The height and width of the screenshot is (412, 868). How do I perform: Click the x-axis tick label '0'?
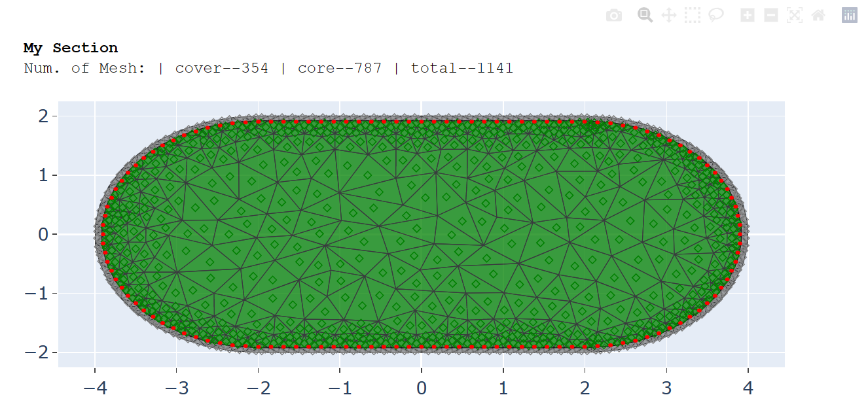(x=422, y=388)
